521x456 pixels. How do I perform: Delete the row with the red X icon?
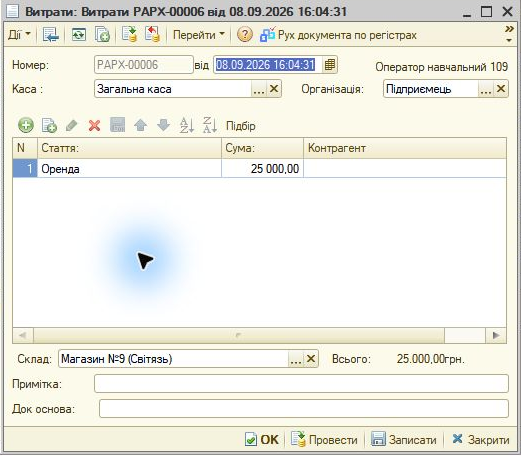coord(95,125)
